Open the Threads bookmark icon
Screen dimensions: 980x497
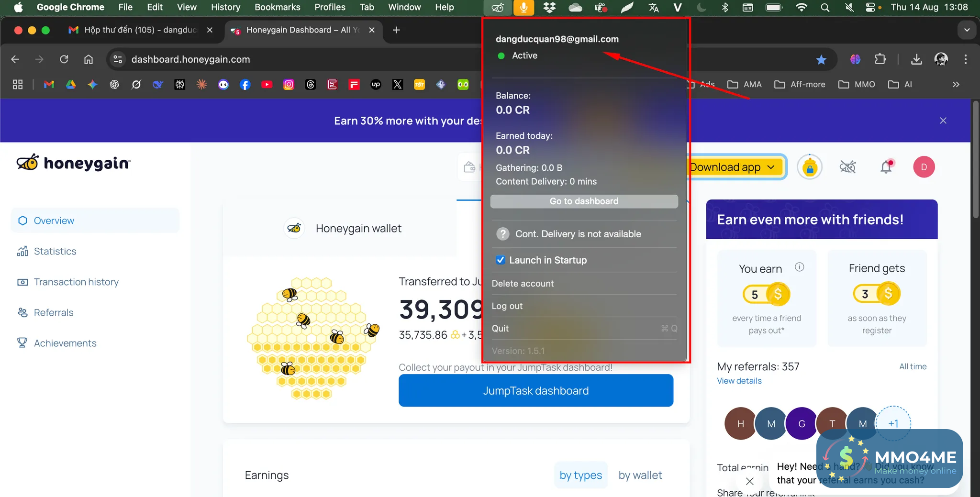[x=311, y=85]
